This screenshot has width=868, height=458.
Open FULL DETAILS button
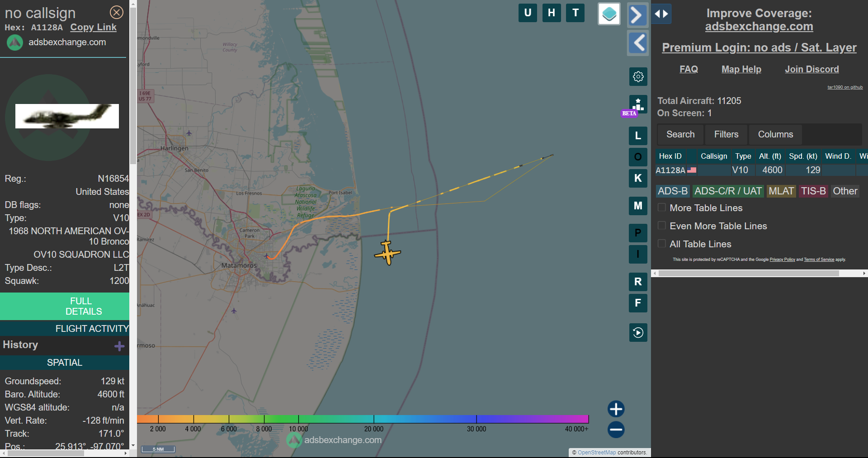point(65,306)
